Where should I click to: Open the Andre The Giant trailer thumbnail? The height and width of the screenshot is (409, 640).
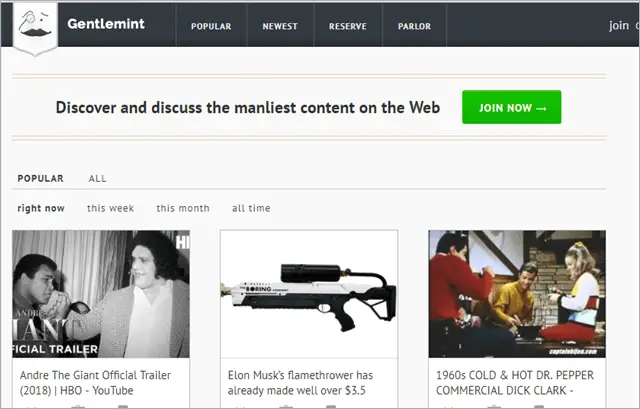tap(101, 294)
